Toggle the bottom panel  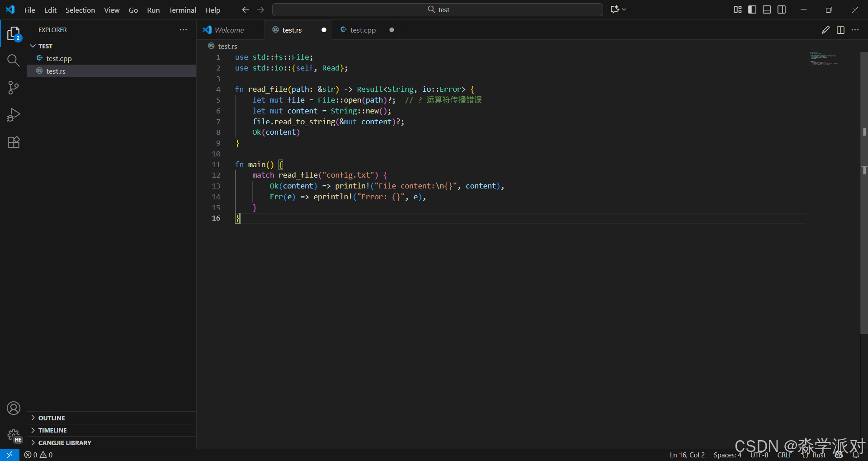pos(767,9)
